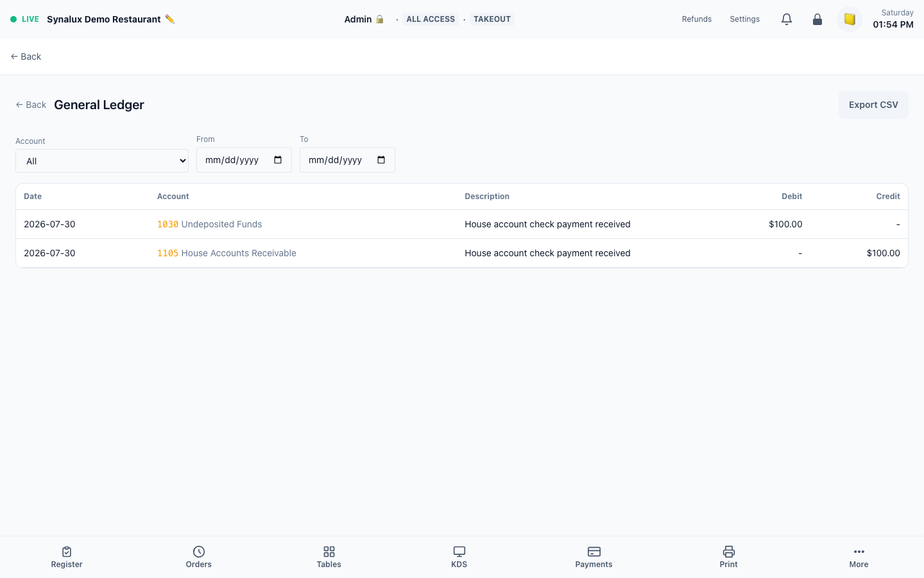Click the Synalux Demo Restaurant title

point(104,19)
